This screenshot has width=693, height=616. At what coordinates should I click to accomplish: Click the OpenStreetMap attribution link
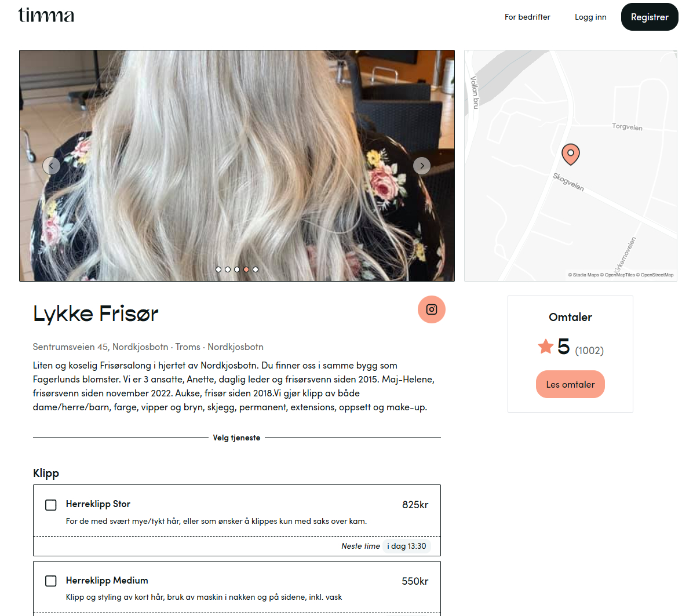656,275
